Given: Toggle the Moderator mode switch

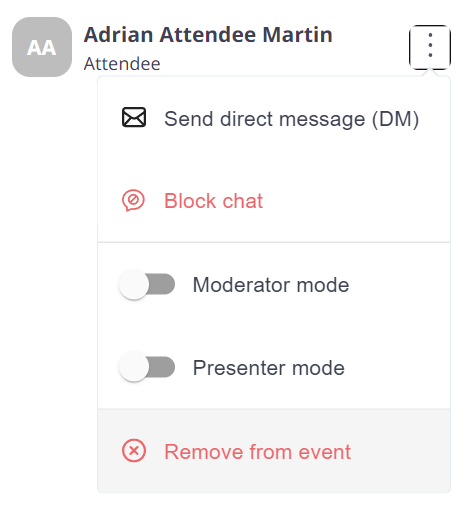Looking at the screenshot, I should click(x=147, y=284).
